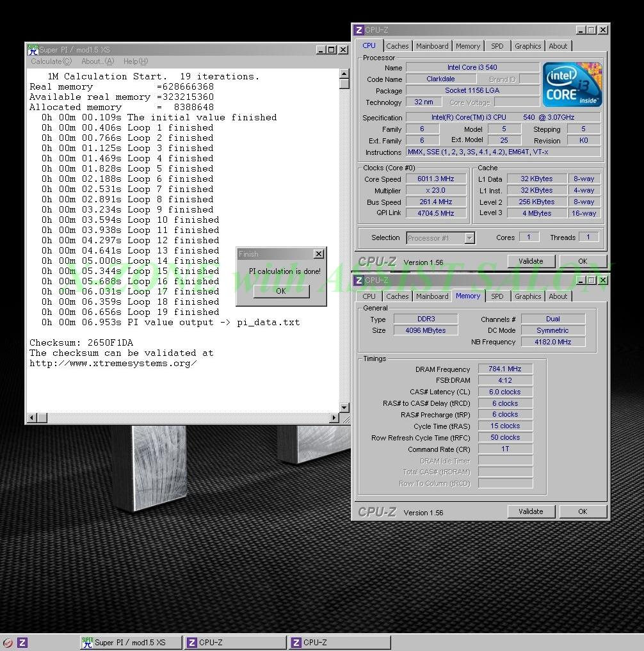Click the FSB:DRAM value 4:12
Screen dimensions: 644x651
point(505,380)
